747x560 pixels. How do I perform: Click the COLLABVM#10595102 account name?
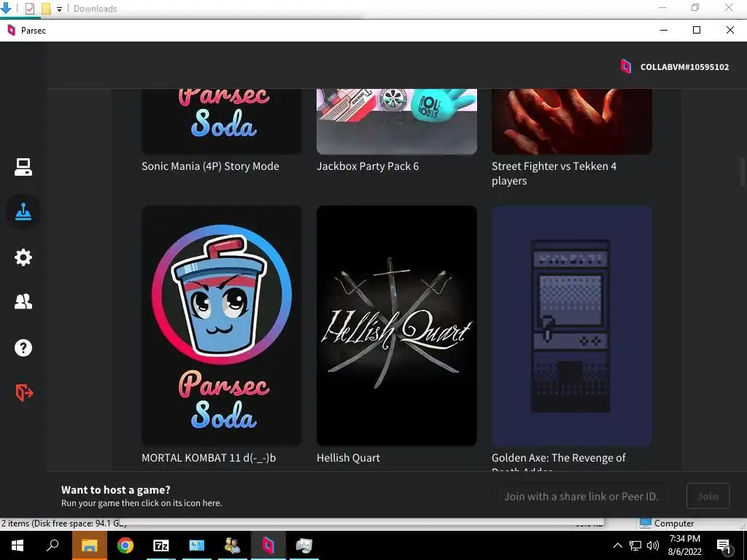coord(684,67)
